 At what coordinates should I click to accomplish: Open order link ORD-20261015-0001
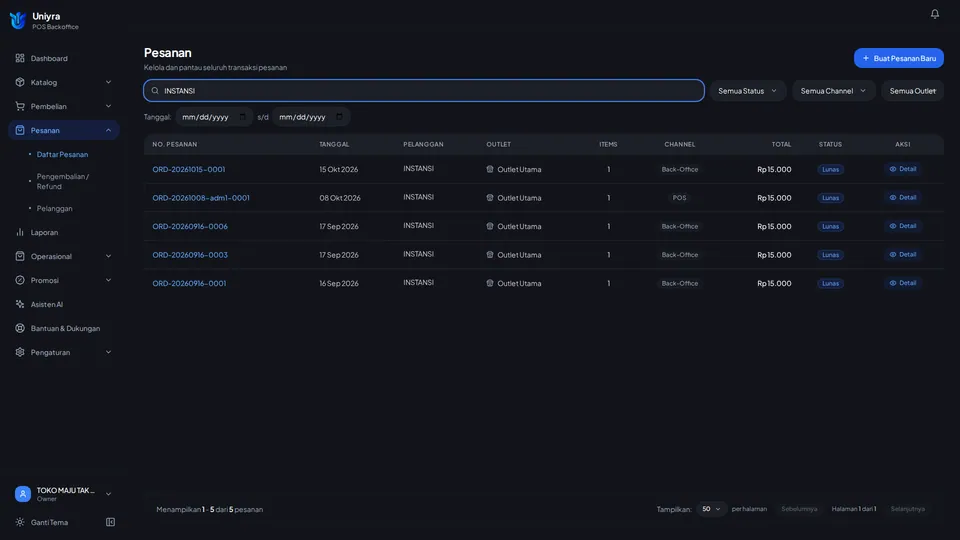[189, 169]
